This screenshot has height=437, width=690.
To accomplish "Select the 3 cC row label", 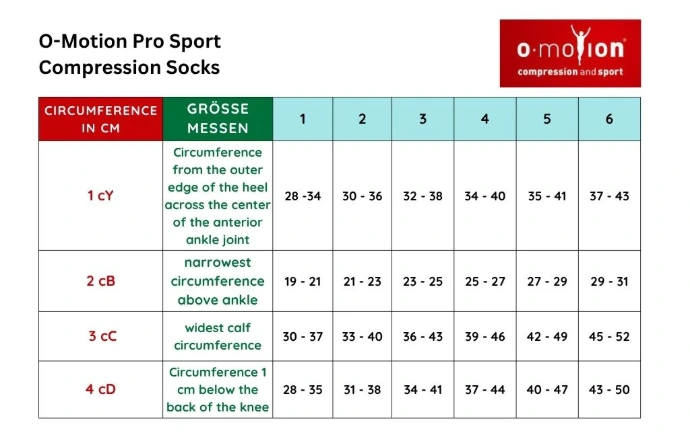I will click(x=101, y=337).
